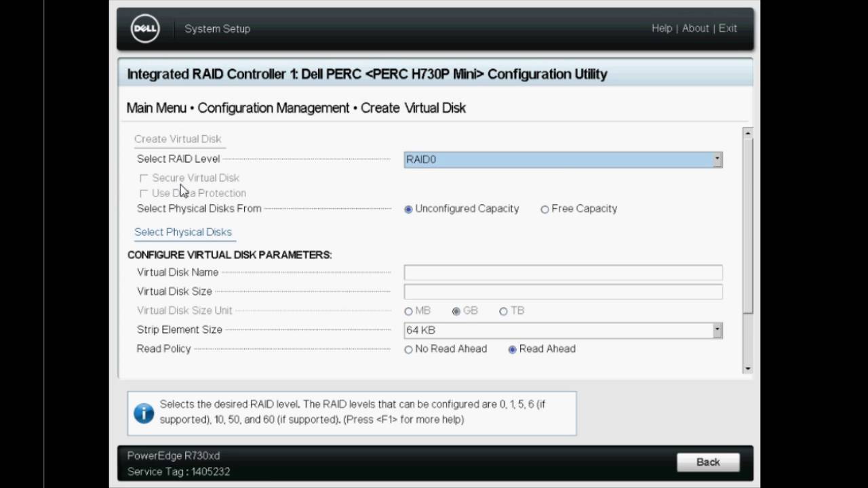Open Help in the header
The height and width of the screenshot is (488, 868).
click(x=662, y=28)
